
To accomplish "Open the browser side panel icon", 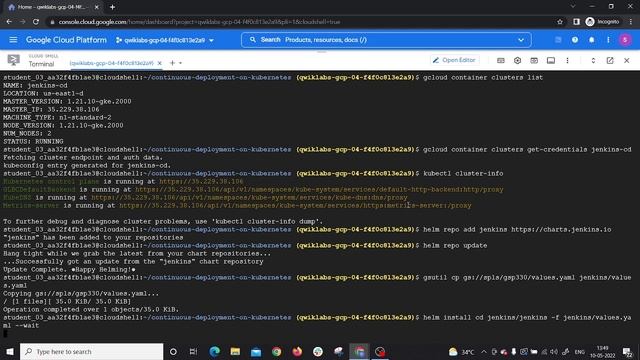I will [576, 22].
